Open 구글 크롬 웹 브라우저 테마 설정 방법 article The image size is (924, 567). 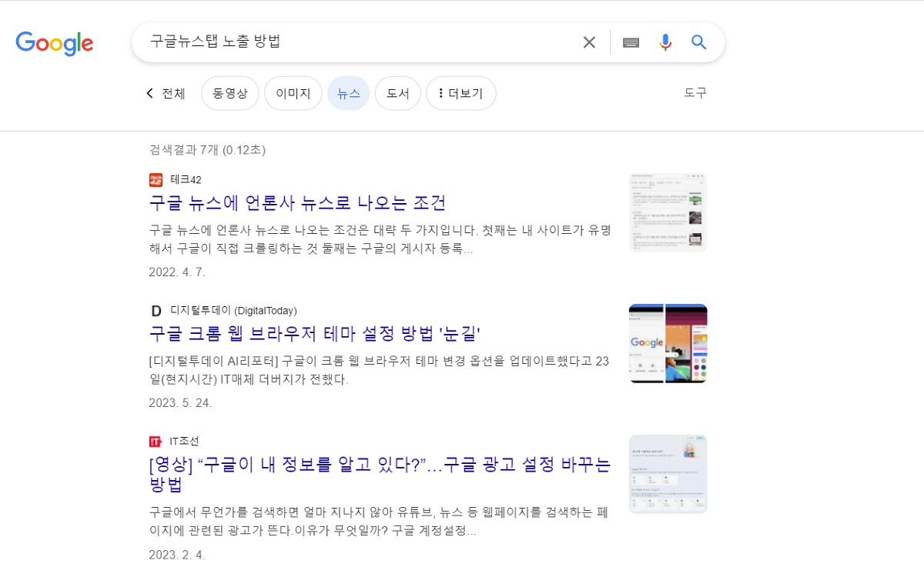(x=315, y=334)
